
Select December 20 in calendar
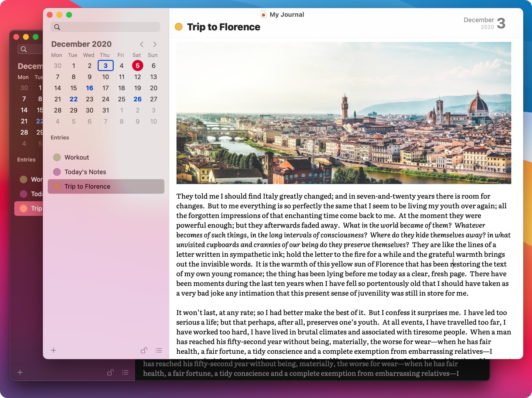(154, 88)
